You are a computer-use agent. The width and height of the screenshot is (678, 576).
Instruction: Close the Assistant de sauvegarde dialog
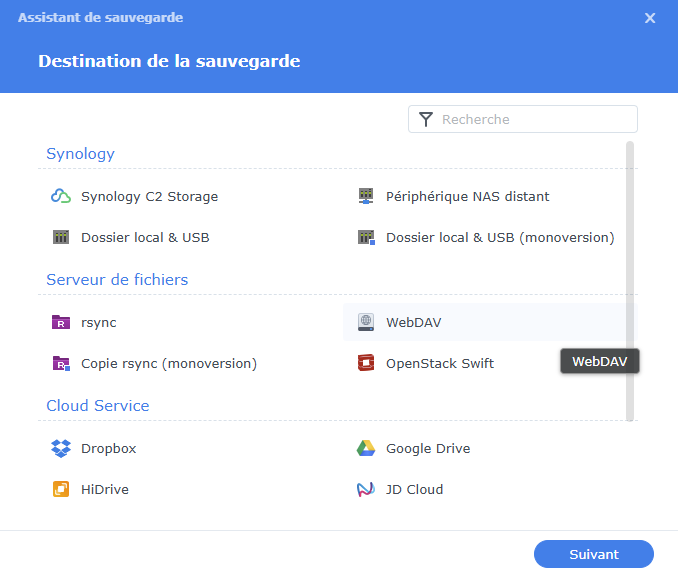pyautogui.click(x=650, y=18)
